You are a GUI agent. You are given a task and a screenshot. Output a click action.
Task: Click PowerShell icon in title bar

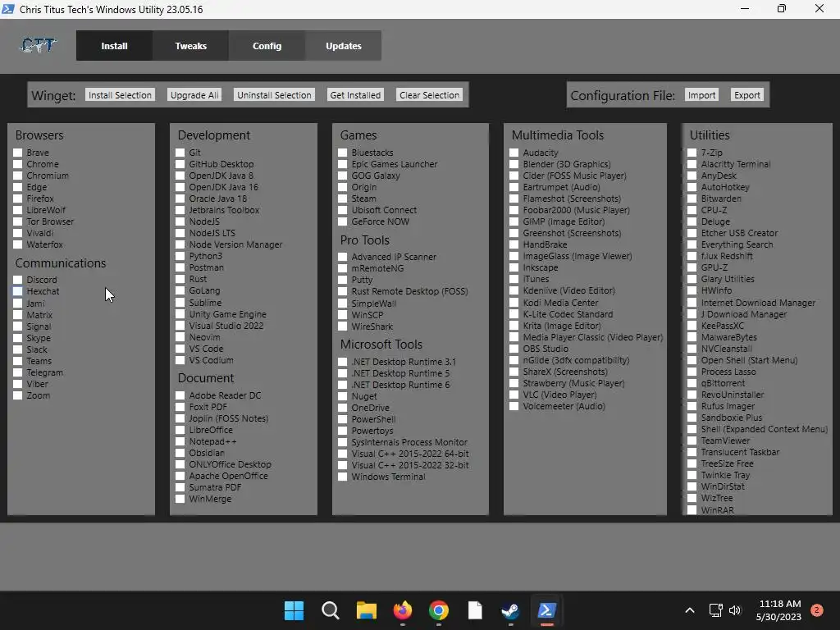[8, 9]
